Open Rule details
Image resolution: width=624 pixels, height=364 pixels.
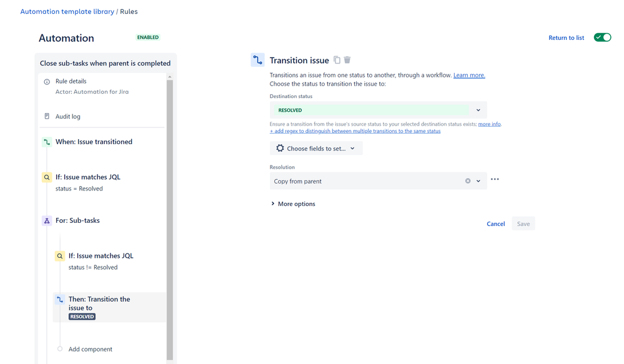coord(71,81)
